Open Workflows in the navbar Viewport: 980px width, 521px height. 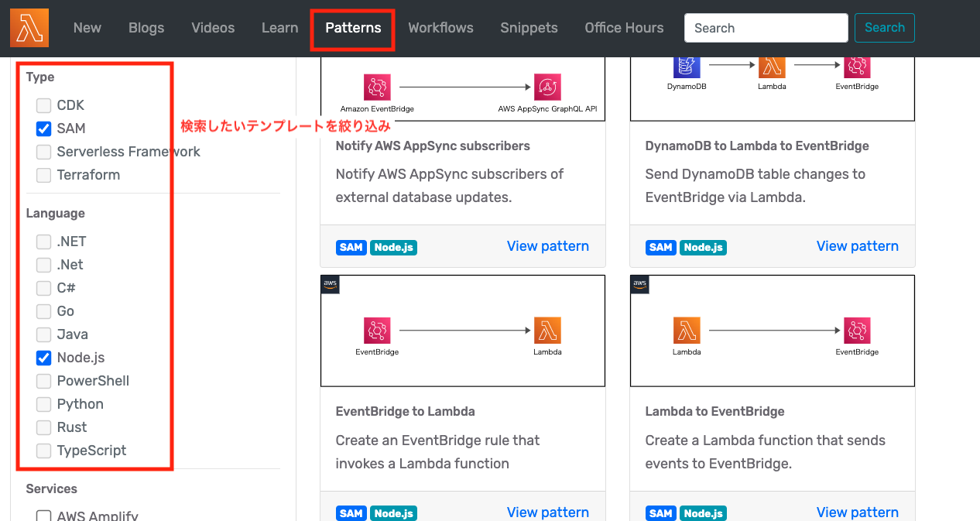click(x=440, y=28)
